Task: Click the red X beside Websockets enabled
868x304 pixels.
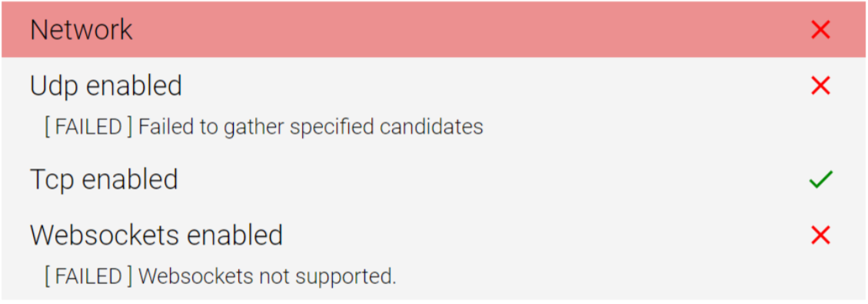Action: tap(820, 236)
